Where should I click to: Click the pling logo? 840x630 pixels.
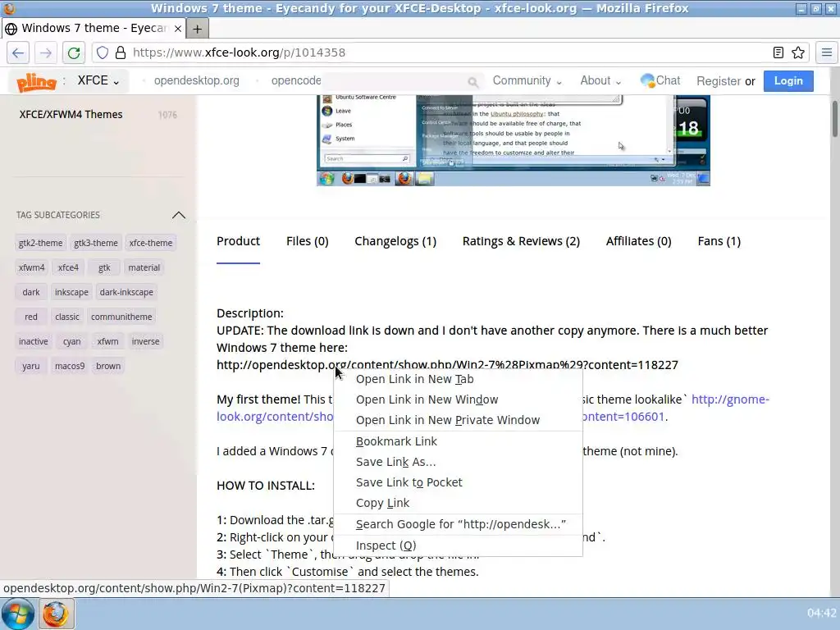tap(36, 81)
